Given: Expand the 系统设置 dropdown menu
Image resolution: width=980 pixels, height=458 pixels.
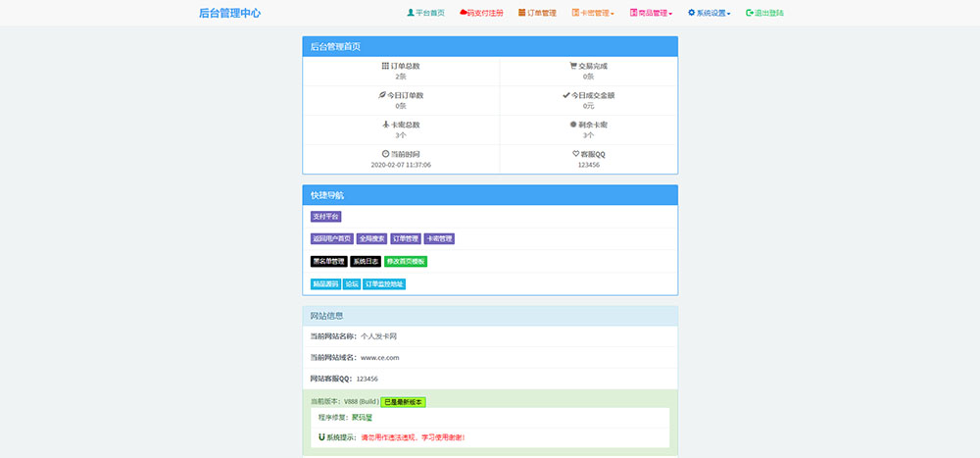Looking at the screenshot, I should (710, 13).
